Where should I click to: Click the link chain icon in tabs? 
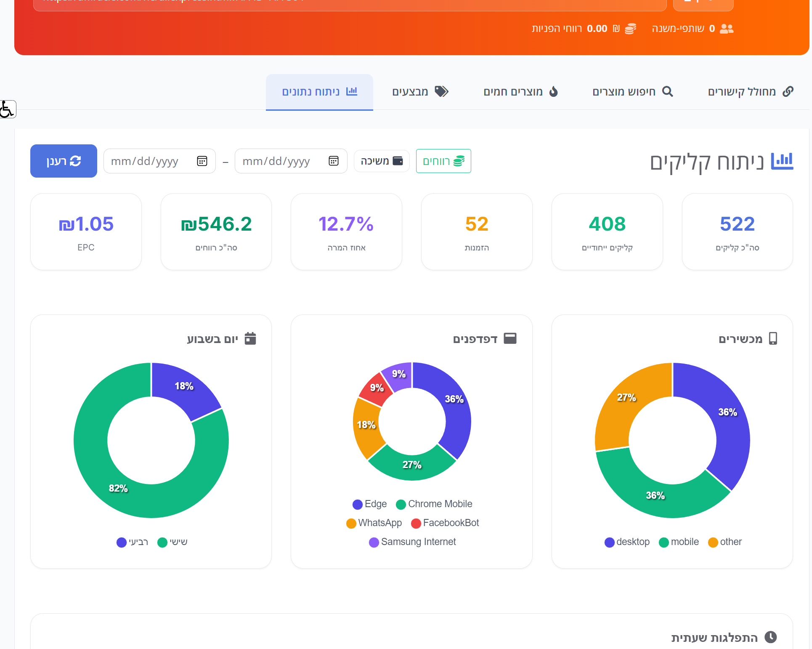click(788, 91)
